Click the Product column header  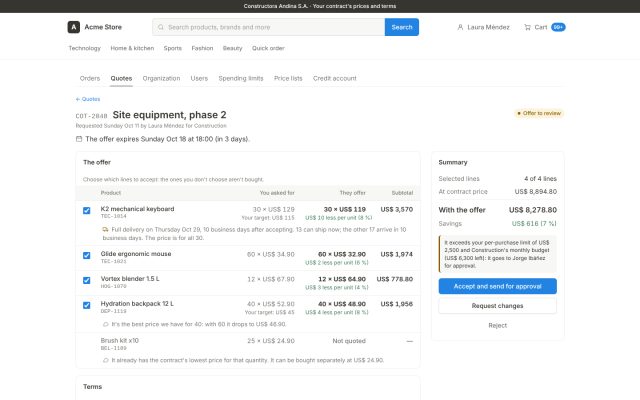point(111,193)
